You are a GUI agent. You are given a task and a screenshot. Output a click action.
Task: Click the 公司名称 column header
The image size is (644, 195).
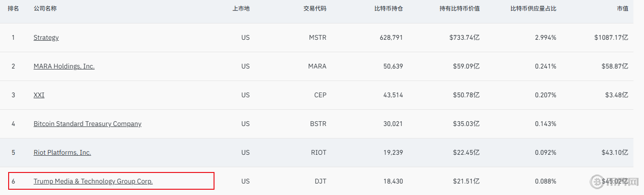click(45, 9)
